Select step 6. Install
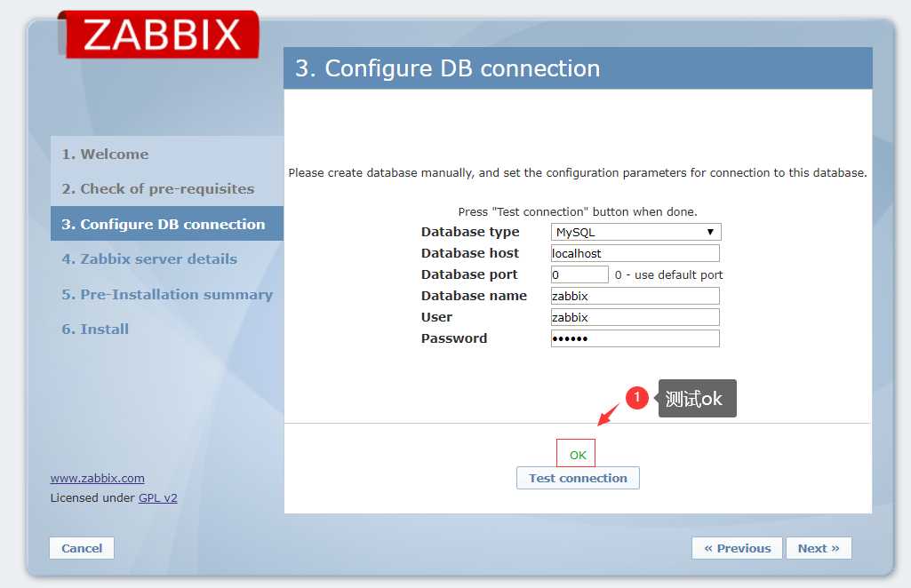Screen dimensions: 911x588 pyautogui.click(x=95, y=330)
